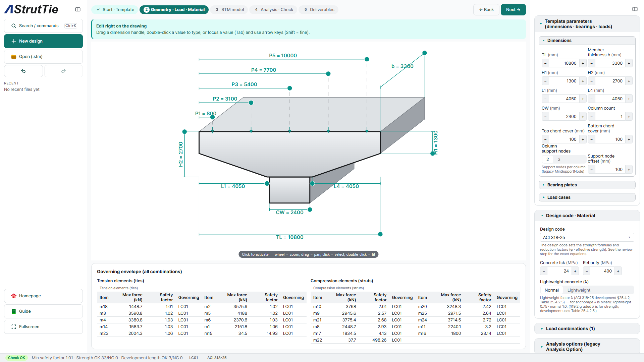Select the b = 3300 thickness handle
Screen dimensions: 644x362
pos(425,53)
